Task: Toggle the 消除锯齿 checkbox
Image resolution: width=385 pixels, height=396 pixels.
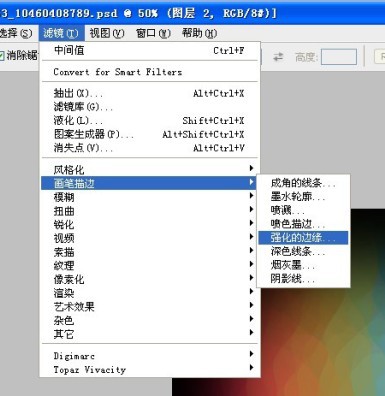Action: [1, 56]
